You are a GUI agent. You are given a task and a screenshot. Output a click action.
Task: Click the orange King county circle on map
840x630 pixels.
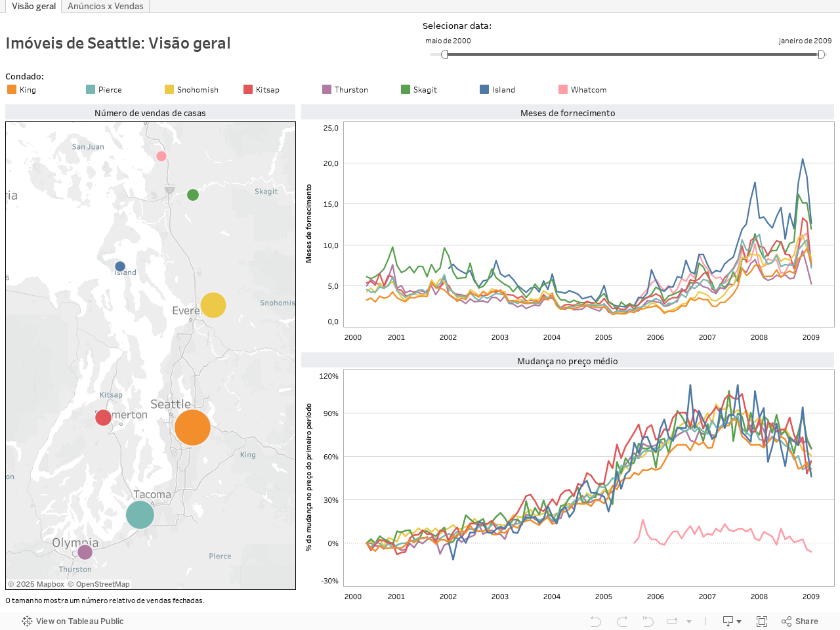pos(192,427)
